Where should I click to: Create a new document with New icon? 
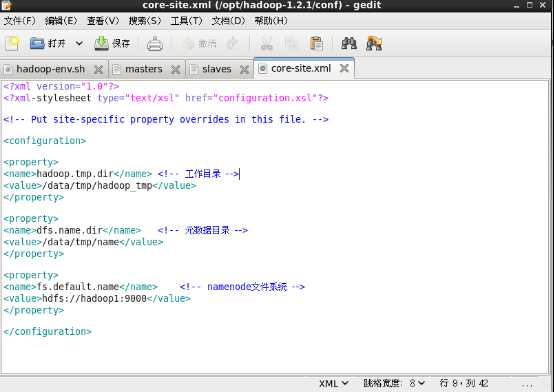pyautogui.click(x=12, y=44)
